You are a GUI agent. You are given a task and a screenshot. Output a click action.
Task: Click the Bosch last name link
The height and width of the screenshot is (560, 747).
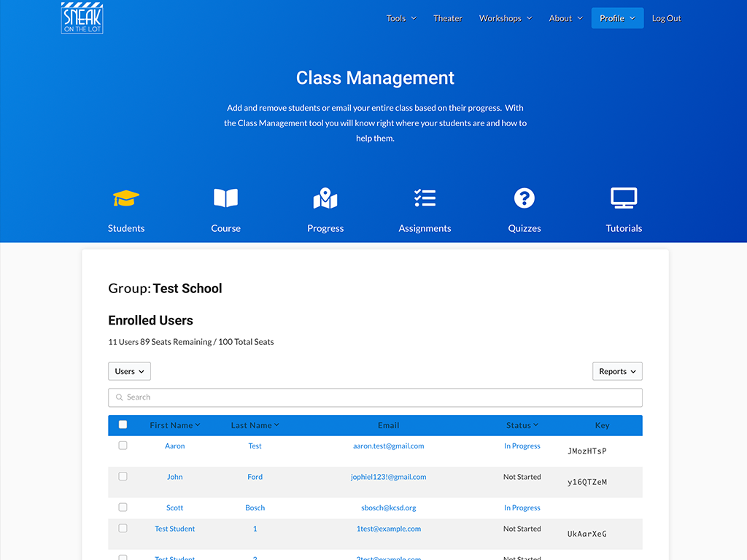(255, 507)
